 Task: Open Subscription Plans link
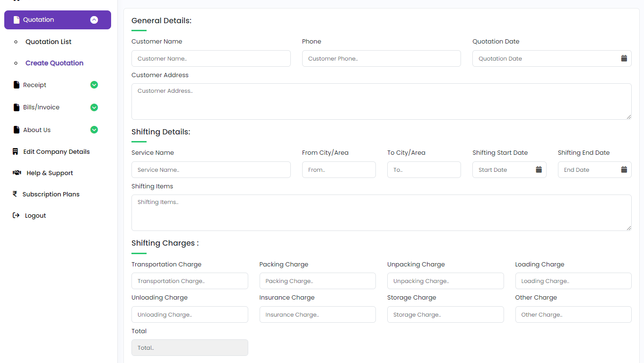[51, 194]
